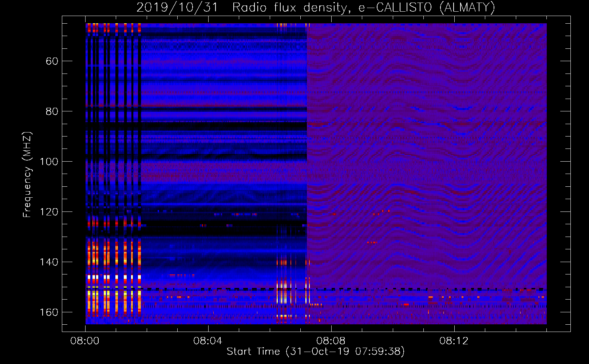This screenshot has height=364, width=589.
Task: Click the 140 frequency tick label
Action: (x=49, y=262)
